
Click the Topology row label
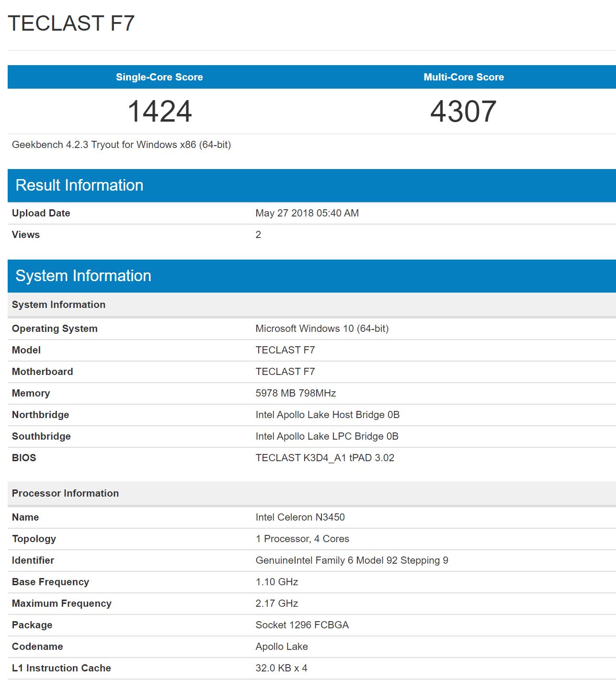click(34, 539)
